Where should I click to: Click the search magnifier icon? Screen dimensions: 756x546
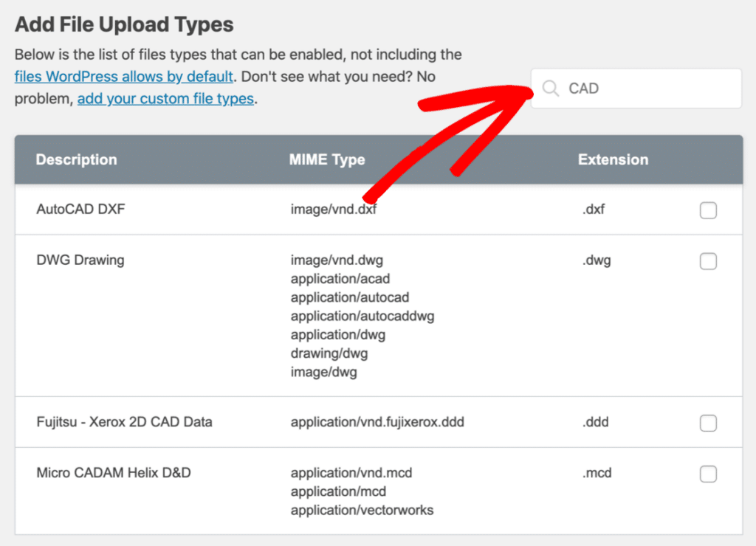click(551, 88)
